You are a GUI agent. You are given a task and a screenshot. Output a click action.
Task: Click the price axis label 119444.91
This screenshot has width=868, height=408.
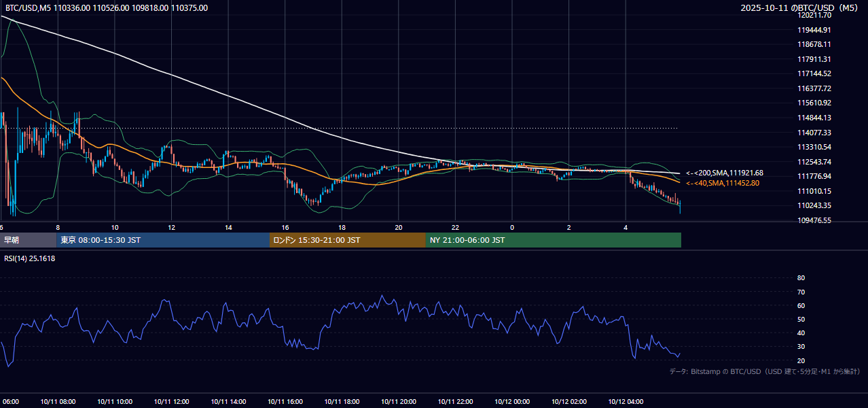coord(814,30)
